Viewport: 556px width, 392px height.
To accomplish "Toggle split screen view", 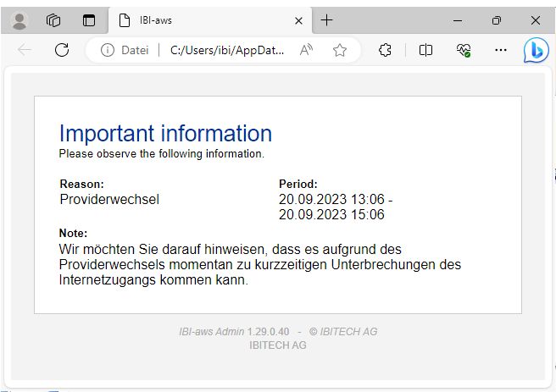I will coord(426,50).
